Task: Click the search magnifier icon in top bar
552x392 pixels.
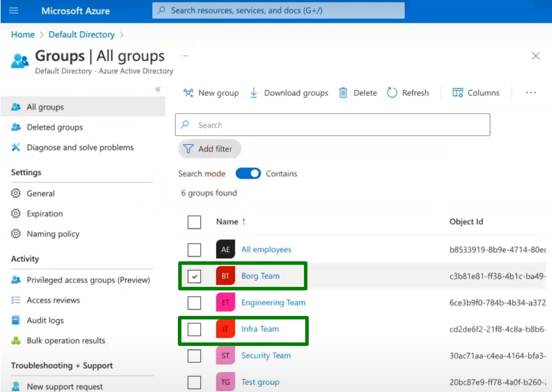Action: (161, 10)
